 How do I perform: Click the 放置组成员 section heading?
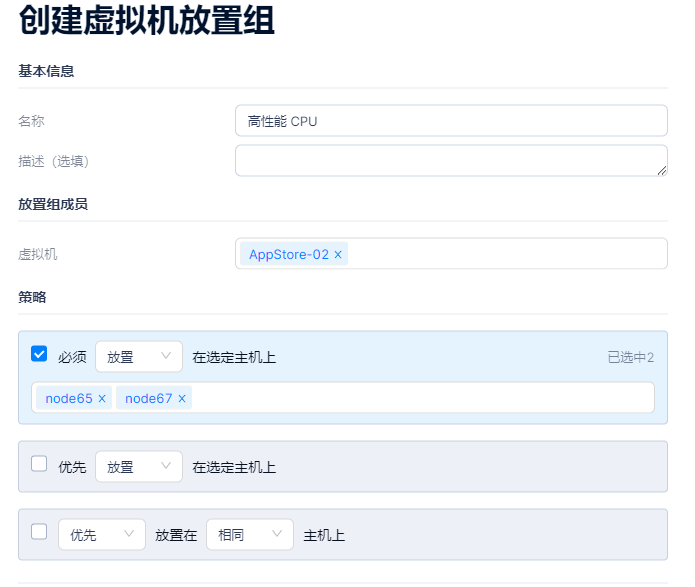click(x=53, y=204)
